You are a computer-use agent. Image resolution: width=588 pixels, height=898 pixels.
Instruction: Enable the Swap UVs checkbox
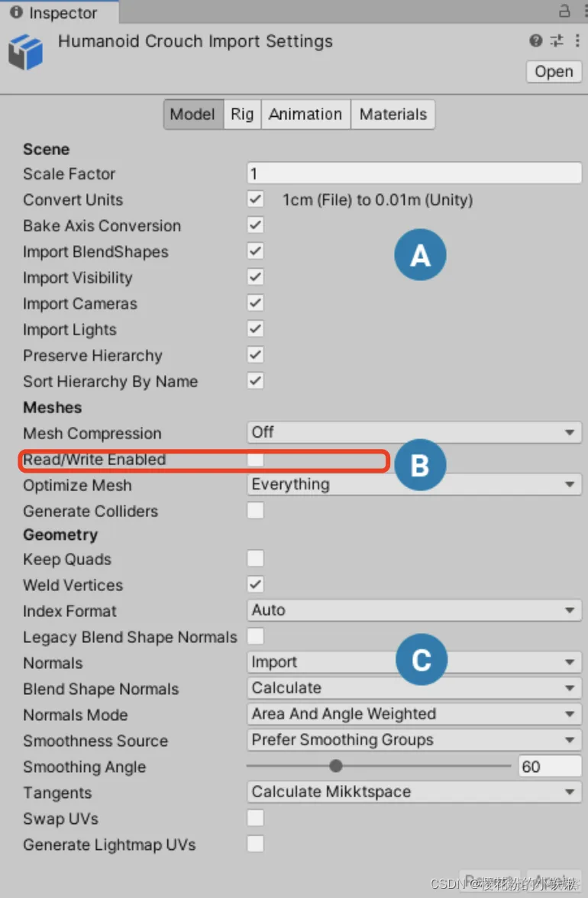pyautogui.click(x=255, y=818)
